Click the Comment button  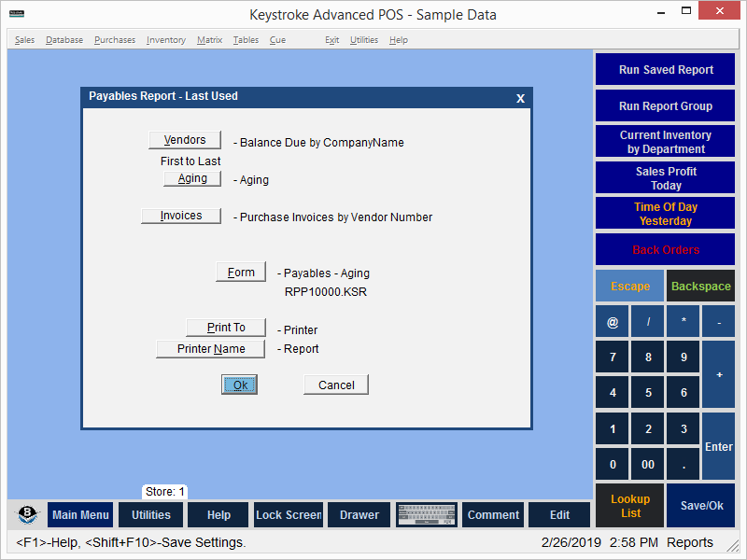(x=493, y=515)
